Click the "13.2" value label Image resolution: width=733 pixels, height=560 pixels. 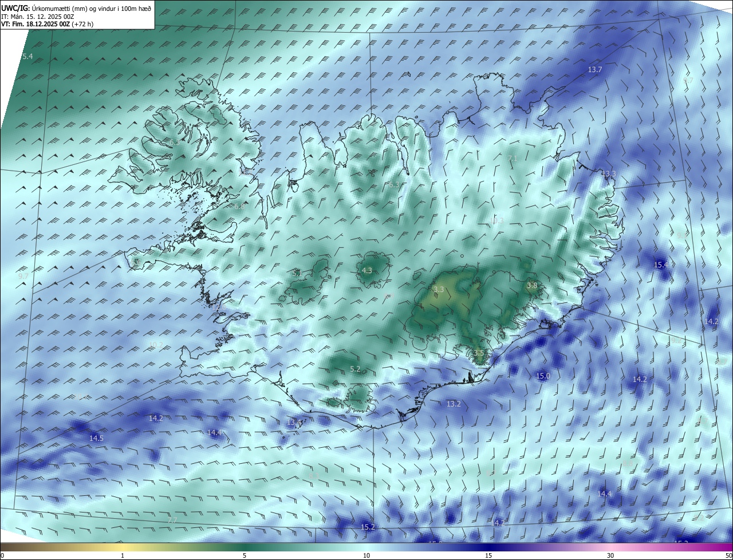pos(454,404)
